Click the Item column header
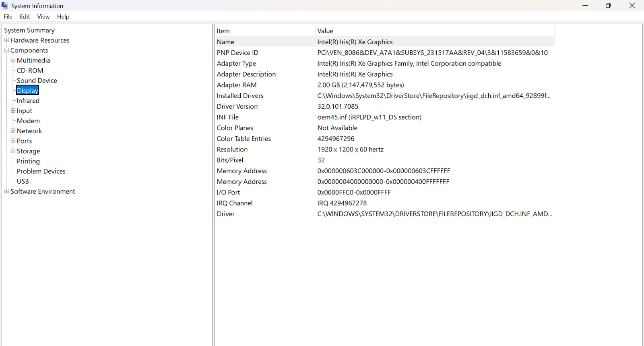The height and width of the screenshot is (346, 644). [265, 31]
